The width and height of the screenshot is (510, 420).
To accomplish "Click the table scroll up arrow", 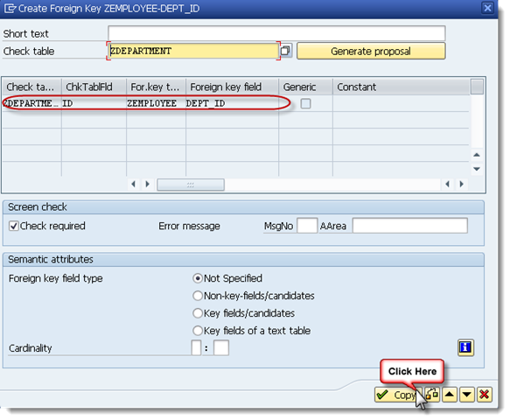I will point(477,155).
